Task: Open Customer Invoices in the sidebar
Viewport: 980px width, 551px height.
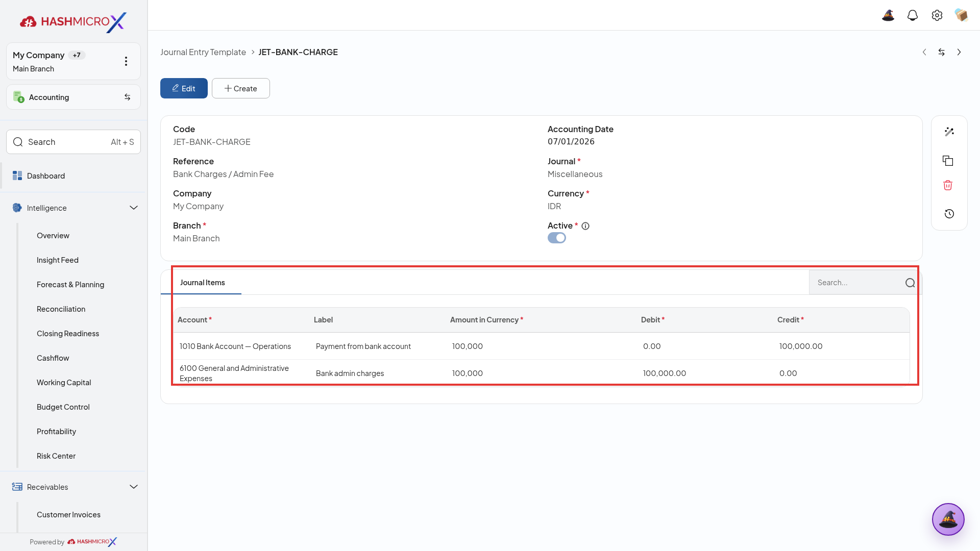Action: tap(68, 515)
